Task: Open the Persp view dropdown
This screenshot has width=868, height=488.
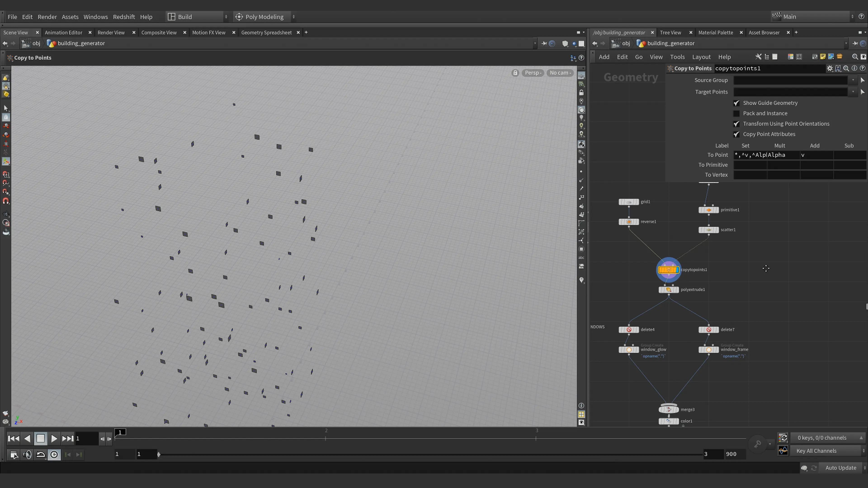Action: [x=533, y=73]
